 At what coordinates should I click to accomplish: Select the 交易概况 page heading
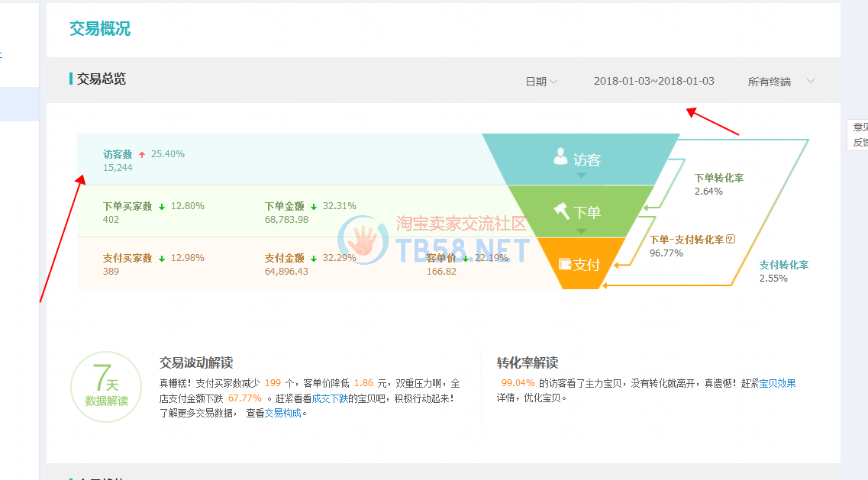(100, 29)
